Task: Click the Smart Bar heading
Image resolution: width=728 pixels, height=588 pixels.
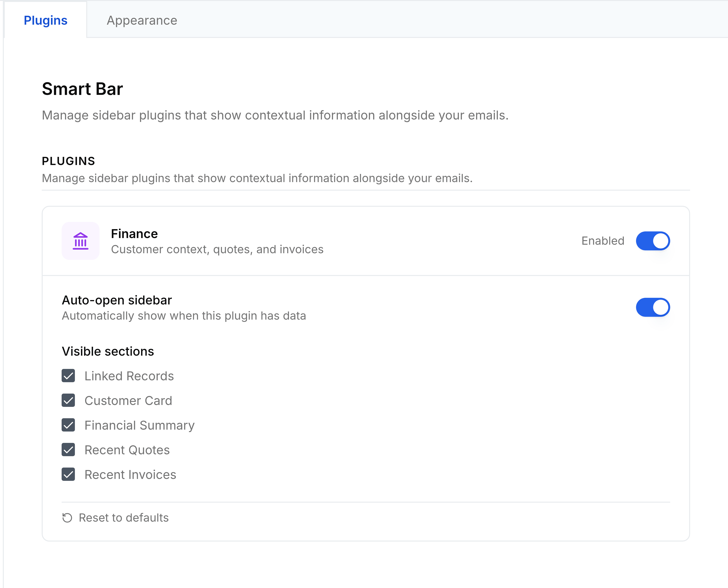Action: [x=82, y=89]
